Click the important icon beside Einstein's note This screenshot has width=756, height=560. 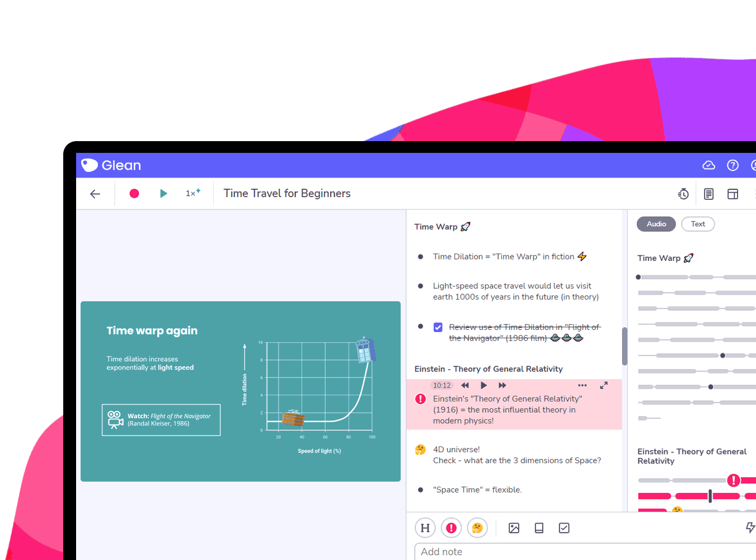(421, 399)
